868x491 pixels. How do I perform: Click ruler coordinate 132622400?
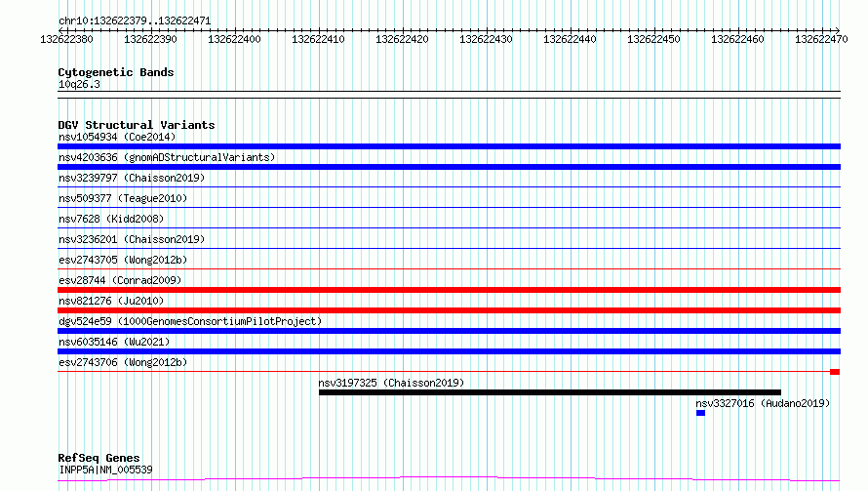tap(234, 39)
